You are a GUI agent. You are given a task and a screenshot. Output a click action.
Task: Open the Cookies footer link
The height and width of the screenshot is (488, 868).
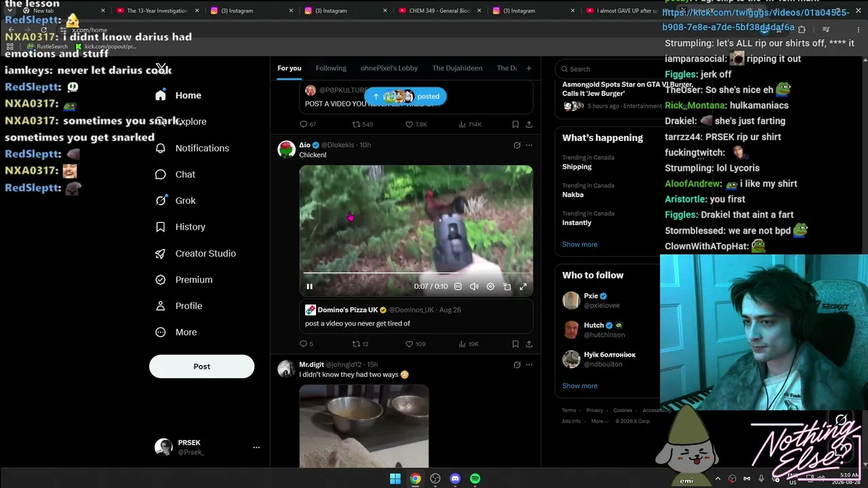tap(623, 411)
